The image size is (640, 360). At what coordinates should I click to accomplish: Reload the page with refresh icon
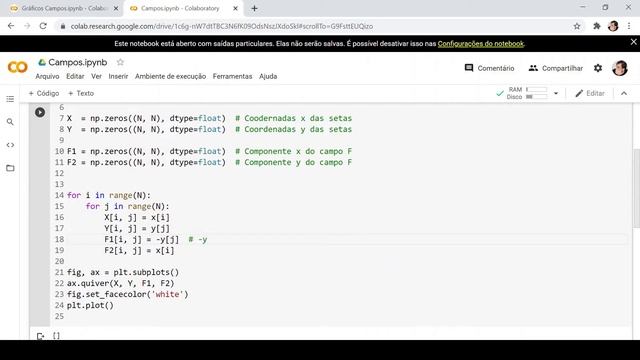pyautogui.click(x=43, y=26)
